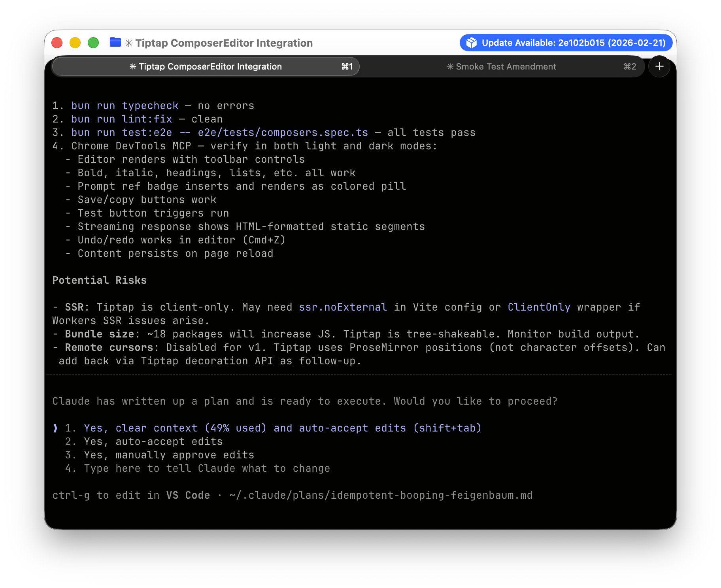Image resolution: width=721 pixels, height=588 pixels.
Task: Click Undo/redo works in editor line
Action: coord(175,240)
